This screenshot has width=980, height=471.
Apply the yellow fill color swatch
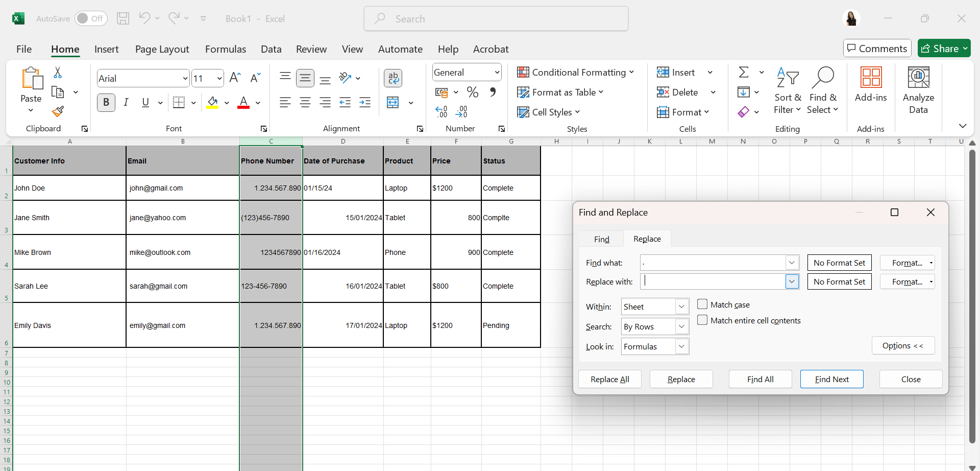click(212, 103)
